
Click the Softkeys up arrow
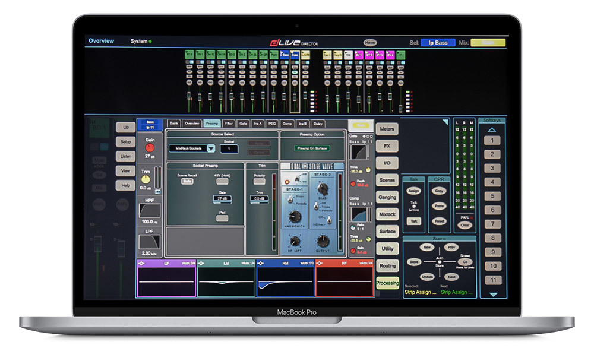pos(492,130)
